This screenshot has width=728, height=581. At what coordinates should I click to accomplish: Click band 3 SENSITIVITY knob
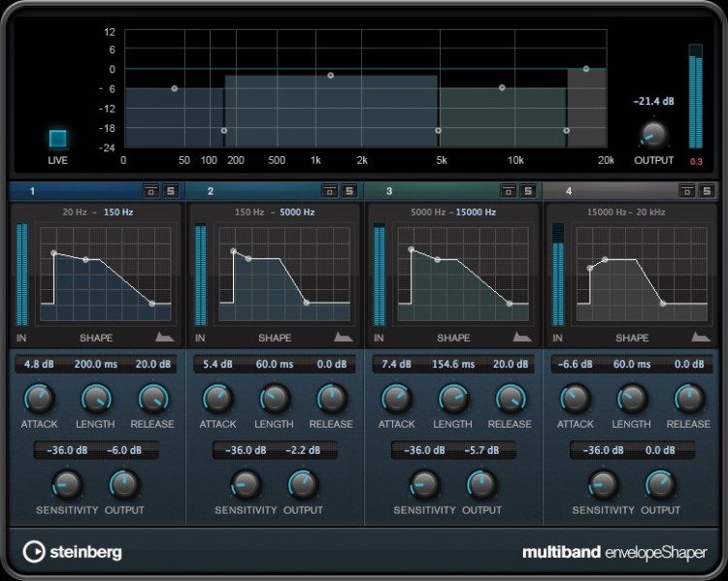click(425, 485)
